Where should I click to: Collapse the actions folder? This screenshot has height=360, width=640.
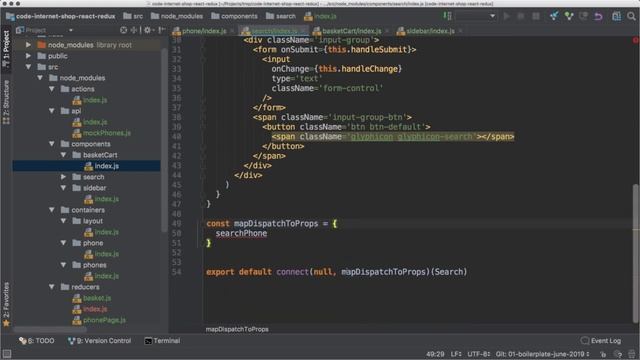pyautogui.click(x=52, y=89)
